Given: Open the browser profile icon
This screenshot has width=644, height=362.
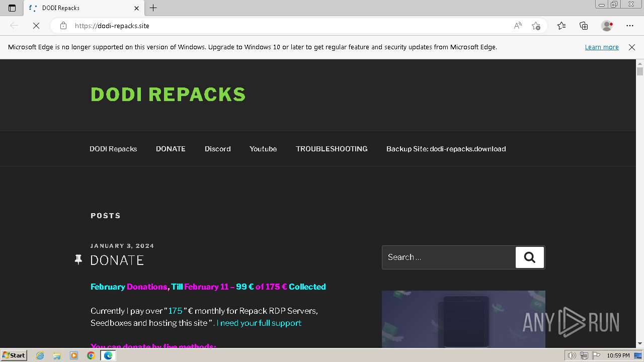Looking at the screenshot, I should [x=607, y=26].
